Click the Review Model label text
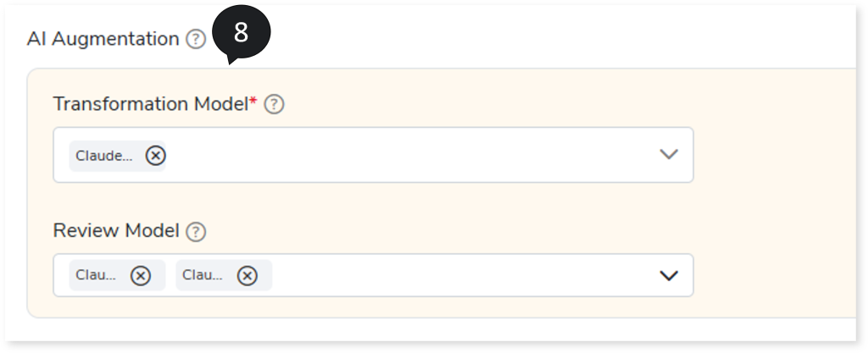The image size is (868, 353). tap(116, 231)
